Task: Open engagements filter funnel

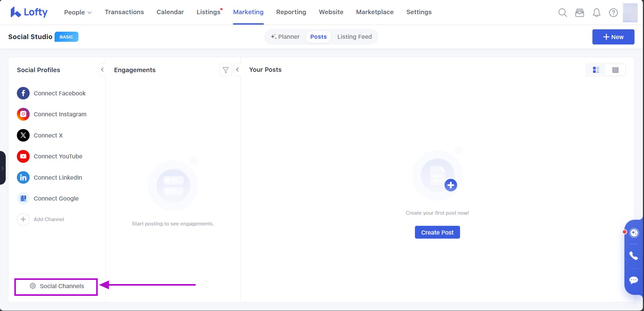Action: pos(226,70)
